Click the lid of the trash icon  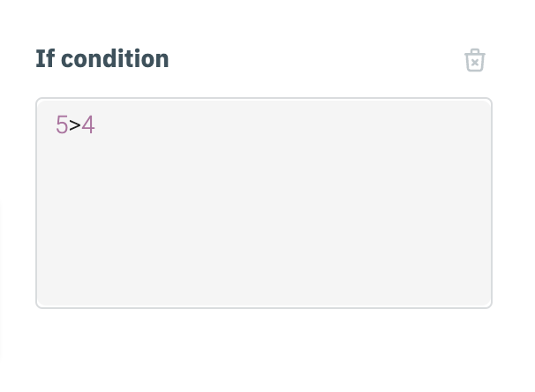coord(475,52)
